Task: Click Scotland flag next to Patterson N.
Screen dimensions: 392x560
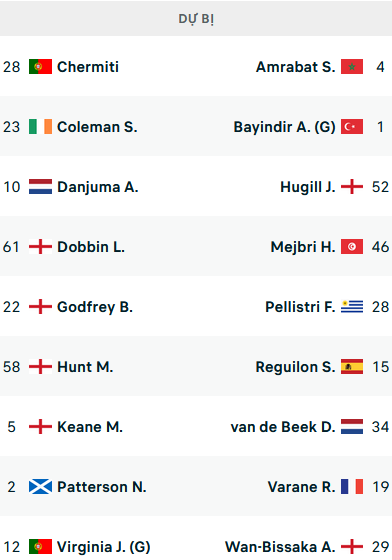Action: pyautogui.click(x=40, y=486)
